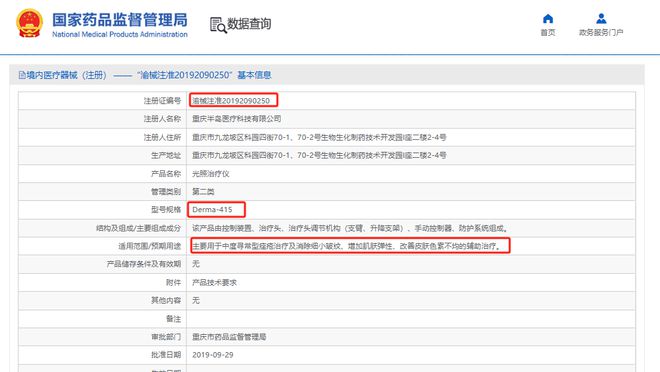Click the 首页 link label

(x=548, y=32)
